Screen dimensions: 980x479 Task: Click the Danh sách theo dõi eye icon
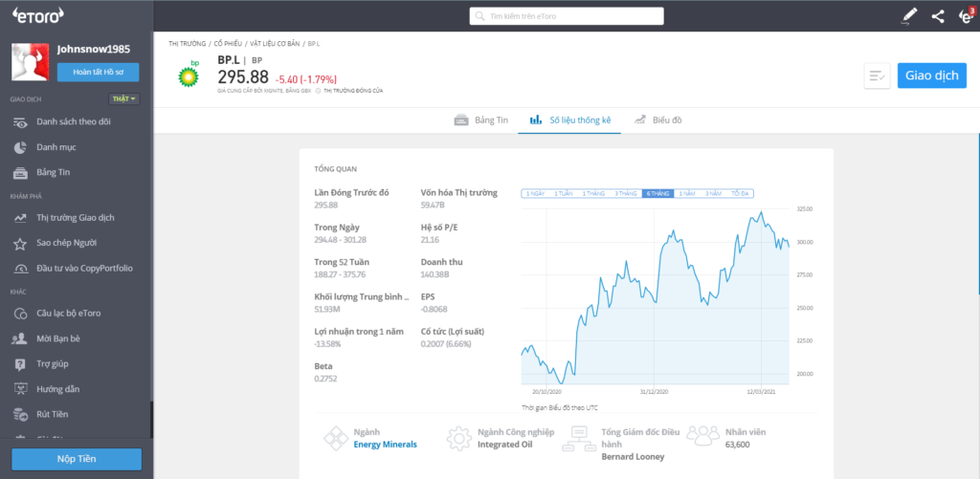click(x=21, y=122)
